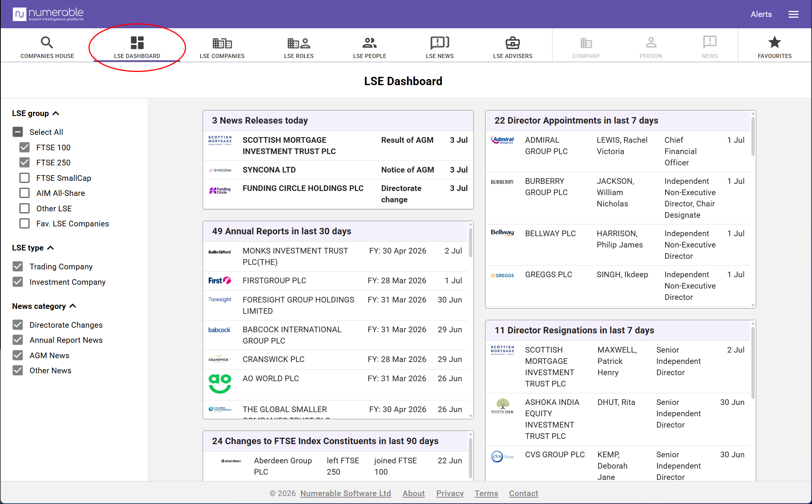Image resolution: width=812 pixels, height=504 pixels.
Task: Click the Funding Circle logo
Action: (x=220, y=191)
